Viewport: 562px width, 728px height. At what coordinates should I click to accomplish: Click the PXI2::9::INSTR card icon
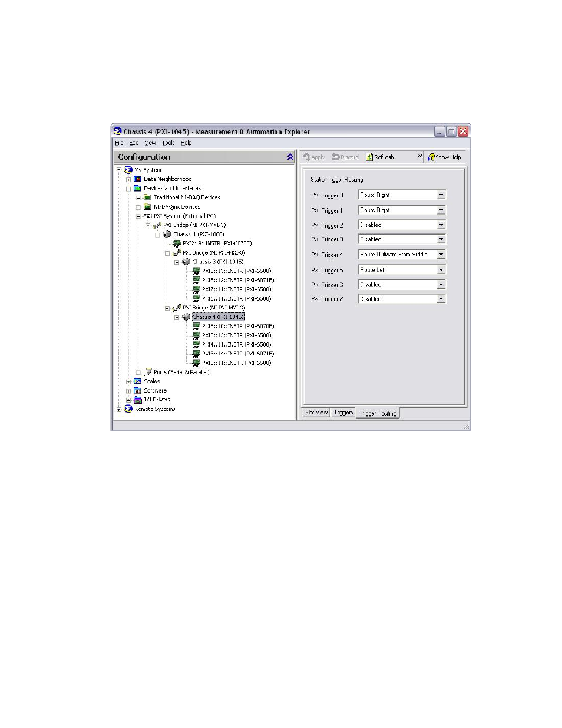[x=177, y=243]
